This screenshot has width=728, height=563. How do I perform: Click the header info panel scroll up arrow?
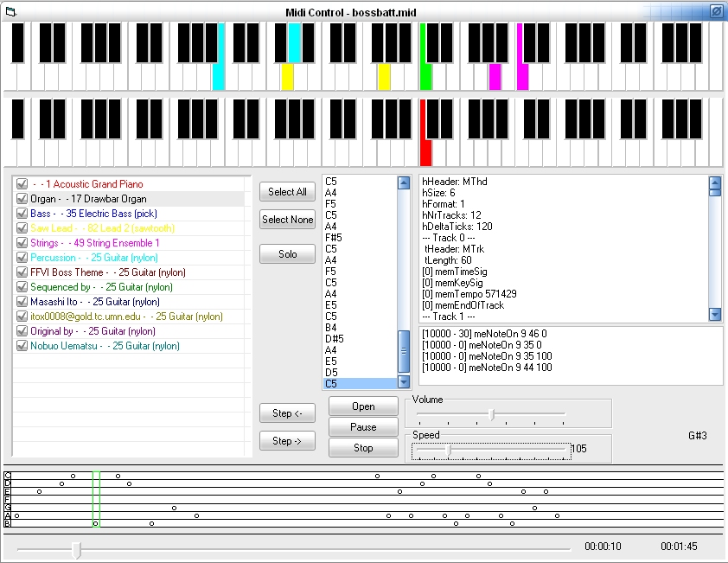pyautogui.click(x=715, y=182)
